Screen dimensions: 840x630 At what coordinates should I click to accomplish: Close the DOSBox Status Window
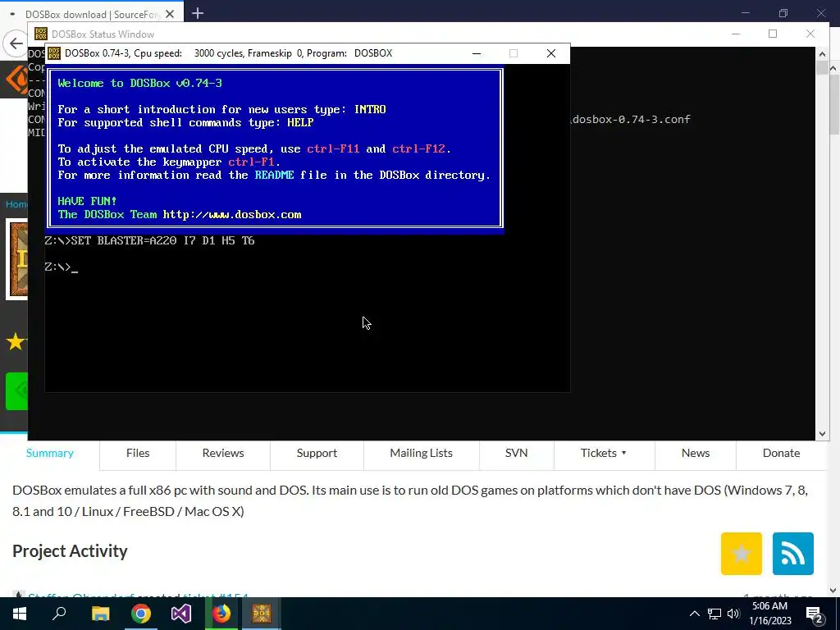coord(810,34)
